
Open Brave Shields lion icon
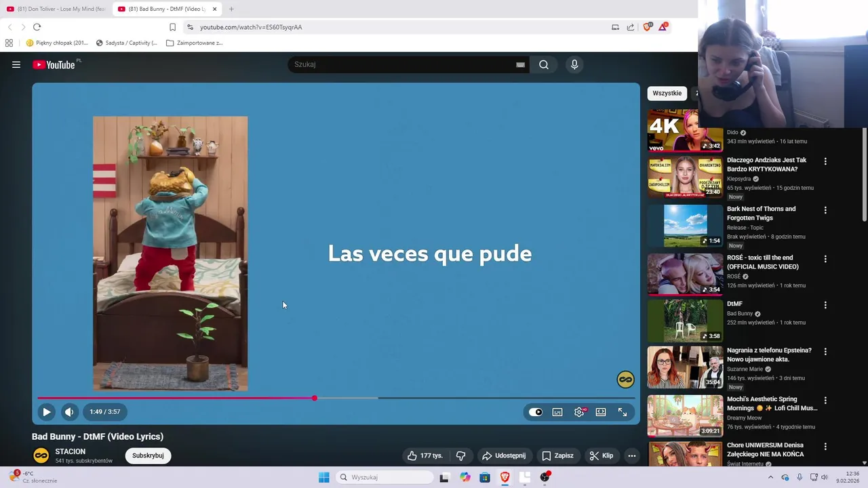tap(648, 27)
